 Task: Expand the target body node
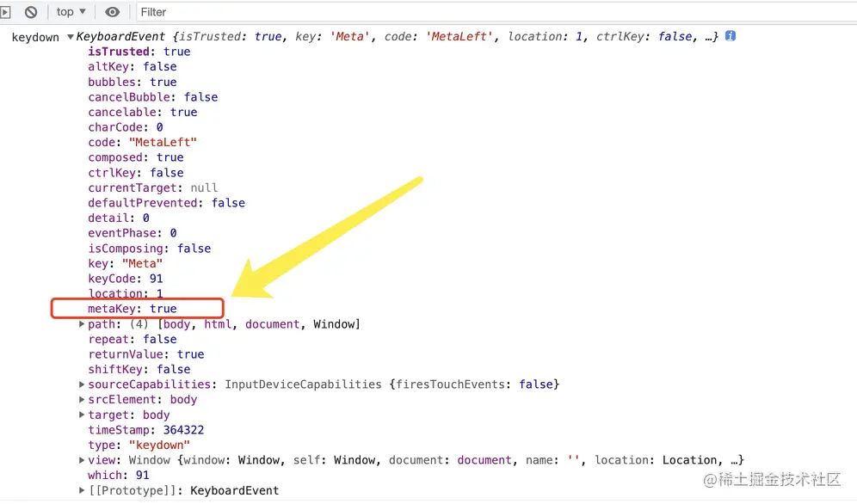click(x=82, y=415)
